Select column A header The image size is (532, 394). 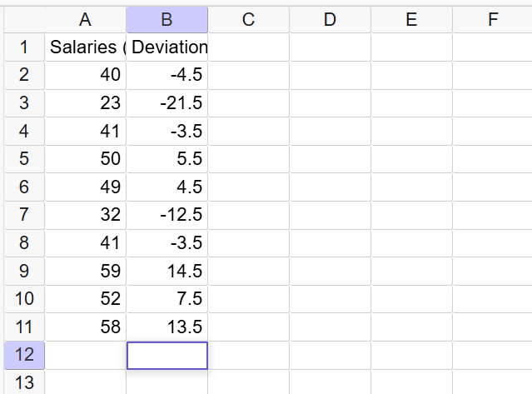tap(85, 20)
